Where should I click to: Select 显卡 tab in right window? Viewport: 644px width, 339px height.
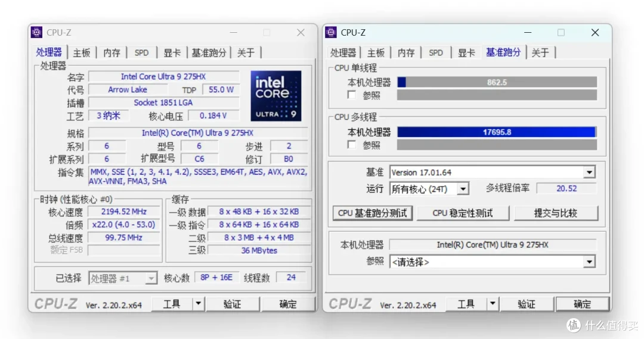point(466,53)
